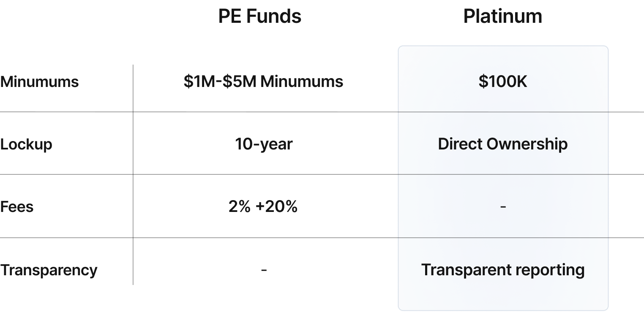Click the Fees row label
The height and width of the screenshot is (312, 644).
[17, 207]
